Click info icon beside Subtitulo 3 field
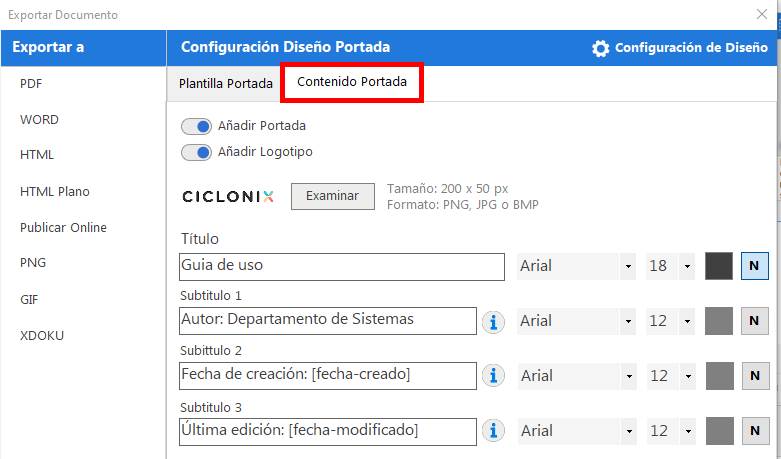The image size is (781, 459). pyautogui.click(x=493, y=431)
